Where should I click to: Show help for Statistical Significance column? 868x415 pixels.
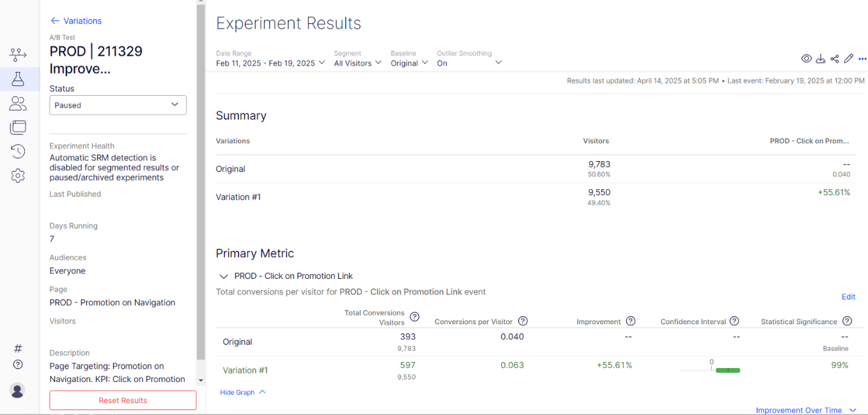tap(847, 321)
